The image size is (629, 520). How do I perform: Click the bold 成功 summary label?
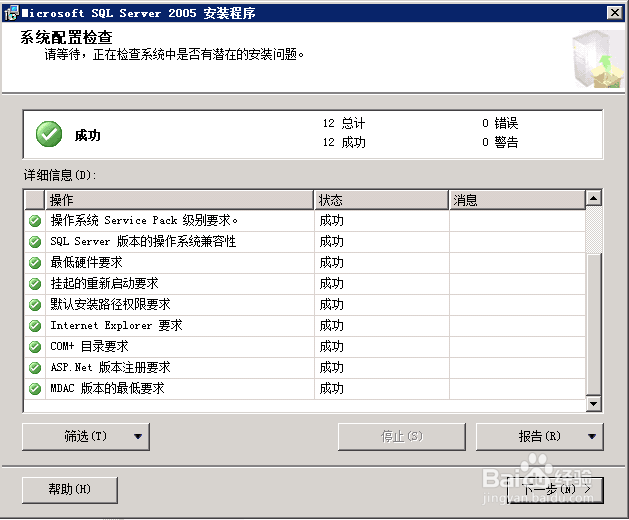[x=87, y=136]
